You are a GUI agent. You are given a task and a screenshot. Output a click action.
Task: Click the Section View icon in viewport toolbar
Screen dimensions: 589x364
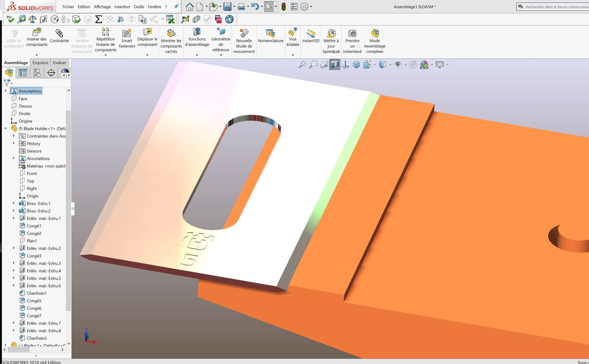pyautogui.click(x=334, y=64)
